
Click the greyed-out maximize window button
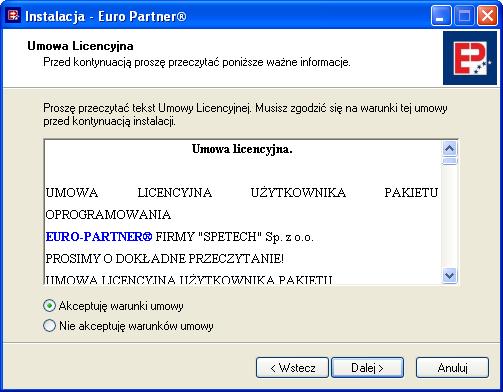click(x=464, y=16)
